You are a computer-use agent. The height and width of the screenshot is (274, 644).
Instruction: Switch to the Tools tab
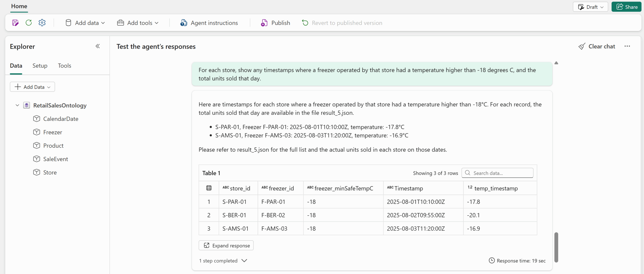click(64, 66)
